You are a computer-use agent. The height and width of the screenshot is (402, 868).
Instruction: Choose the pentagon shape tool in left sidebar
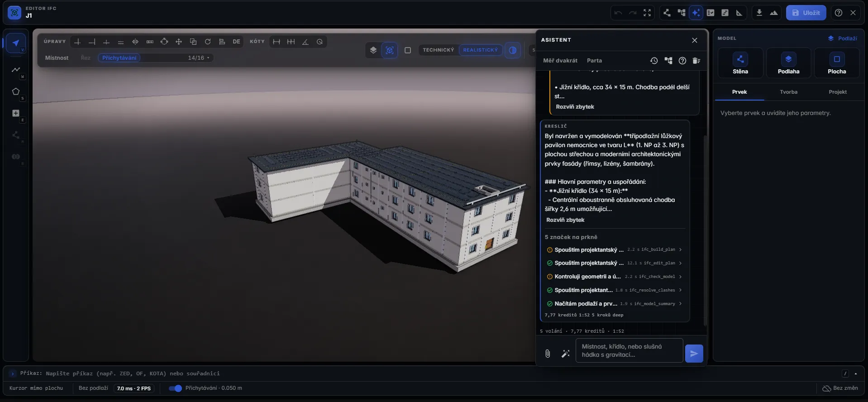coord(16,91)
